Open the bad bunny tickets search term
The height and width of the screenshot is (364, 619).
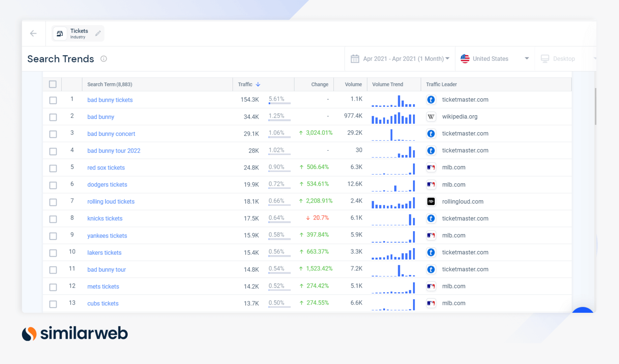[110, 100]
